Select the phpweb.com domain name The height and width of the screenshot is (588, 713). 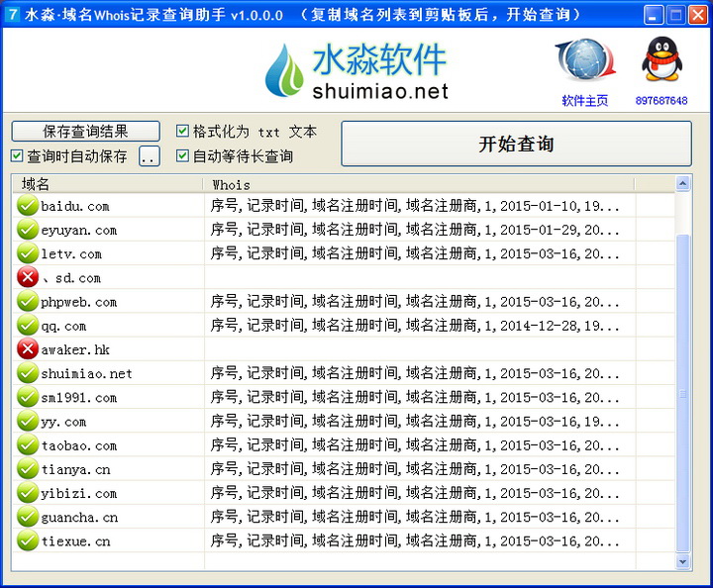pyautogui.click(x=78, y=302)
